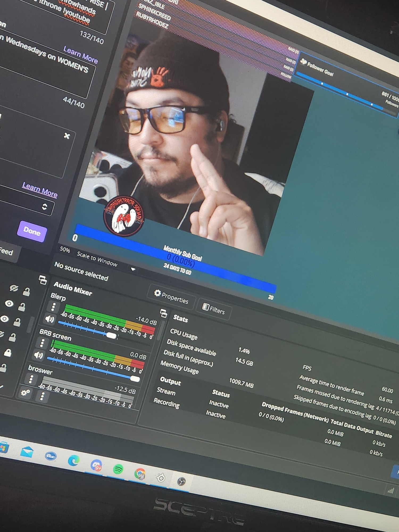Mute the BRB screen audio source
This screenshot has width=399, height=532.
click(38, 355)
